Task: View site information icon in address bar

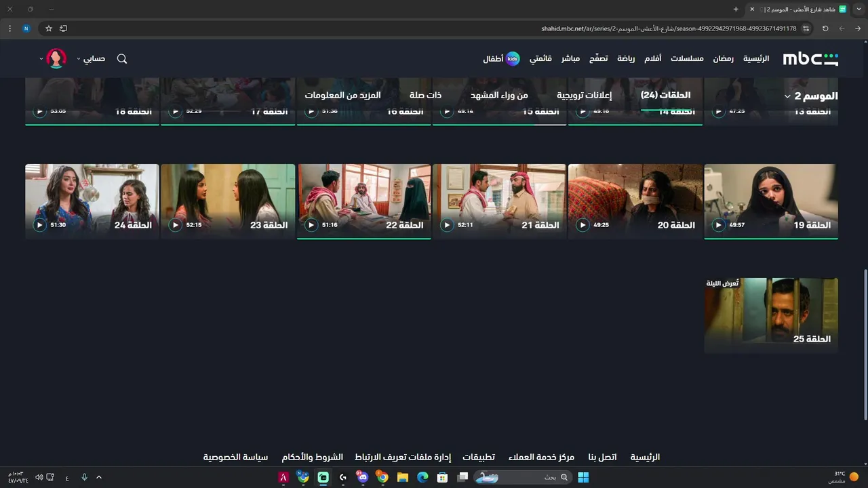Action: 806,28
